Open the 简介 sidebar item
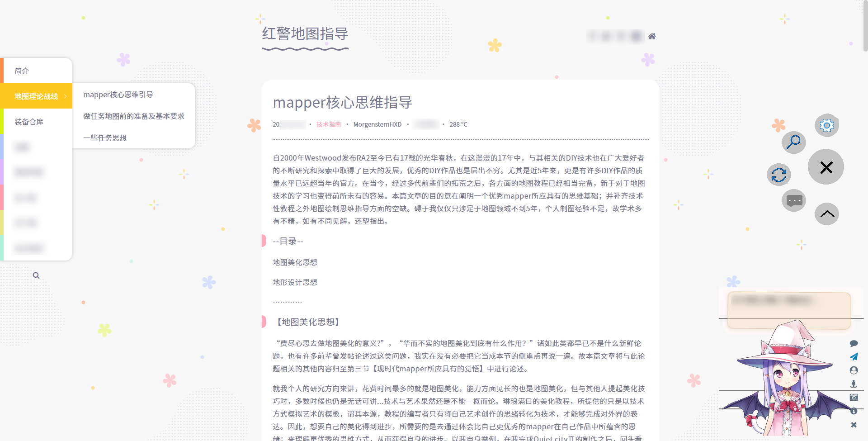 [x=22, y=71]
